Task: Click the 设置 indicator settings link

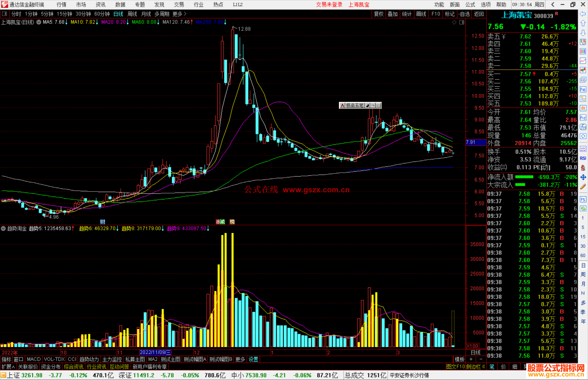Action: pyautogui.click(x=253, y=359)
